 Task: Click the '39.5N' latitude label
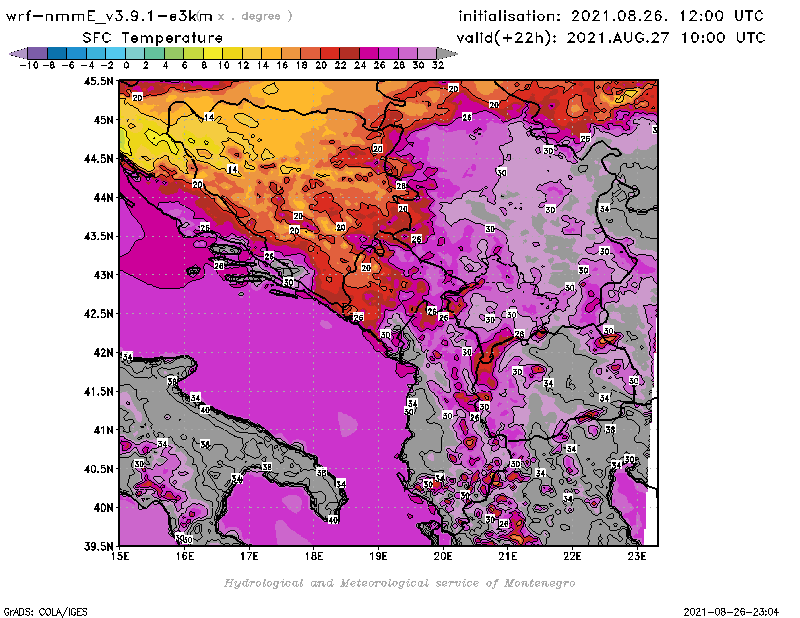pyautogui.click(x=98, y=547)
